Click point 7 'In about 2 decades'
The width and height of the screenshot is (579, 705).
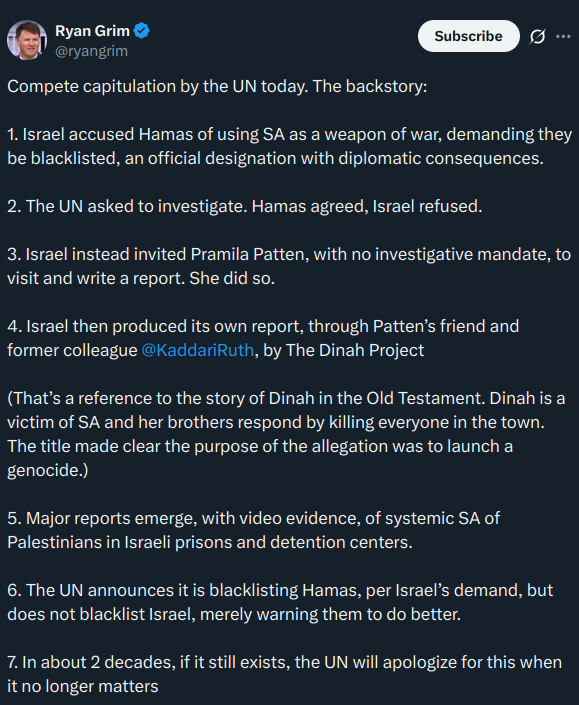285,674
